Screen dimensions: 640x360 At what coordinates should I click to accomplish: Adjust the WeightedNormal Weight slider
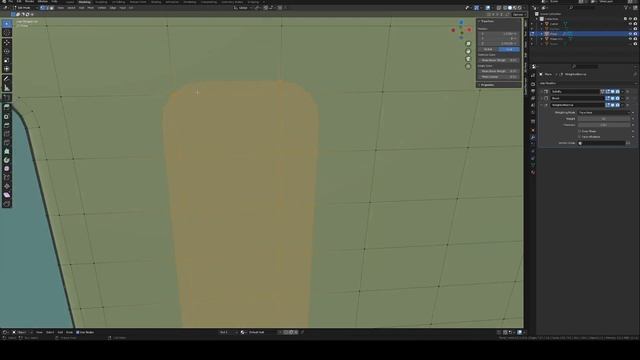[x=604, y=119]
